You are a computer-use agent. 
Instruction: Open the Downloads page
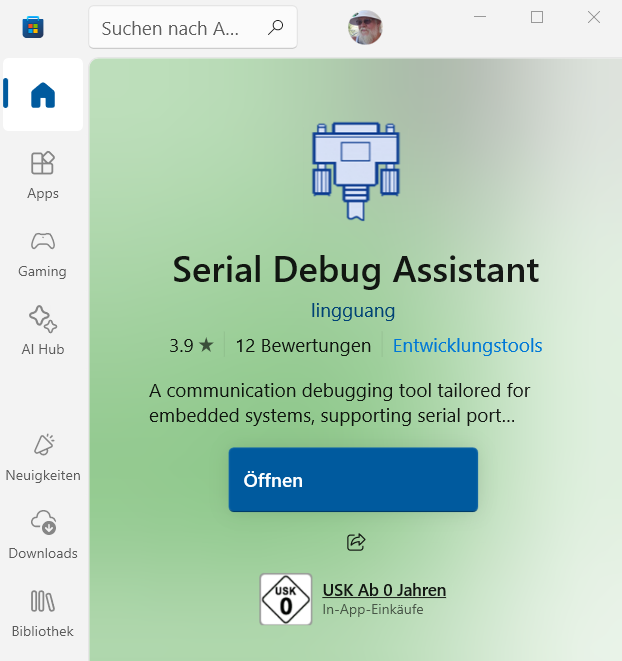(43, 535)
